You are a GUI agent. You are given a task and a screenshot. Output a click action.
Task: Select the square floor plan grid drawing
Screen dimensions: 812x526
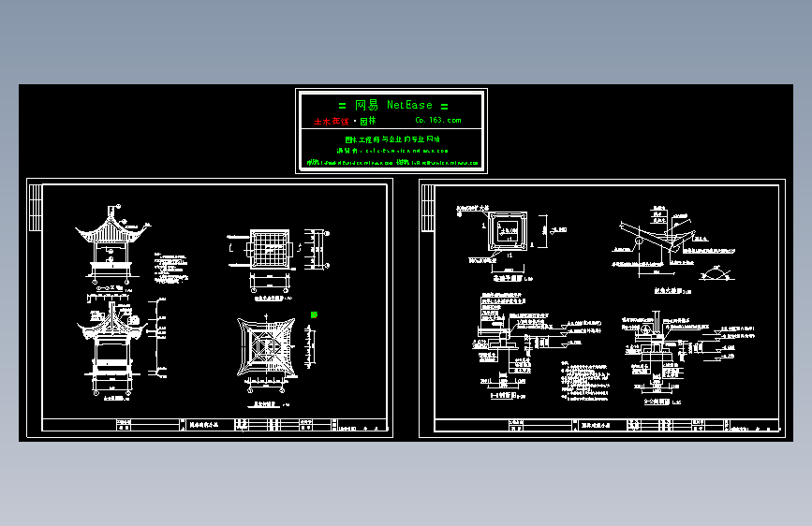(x=270, y=250)
